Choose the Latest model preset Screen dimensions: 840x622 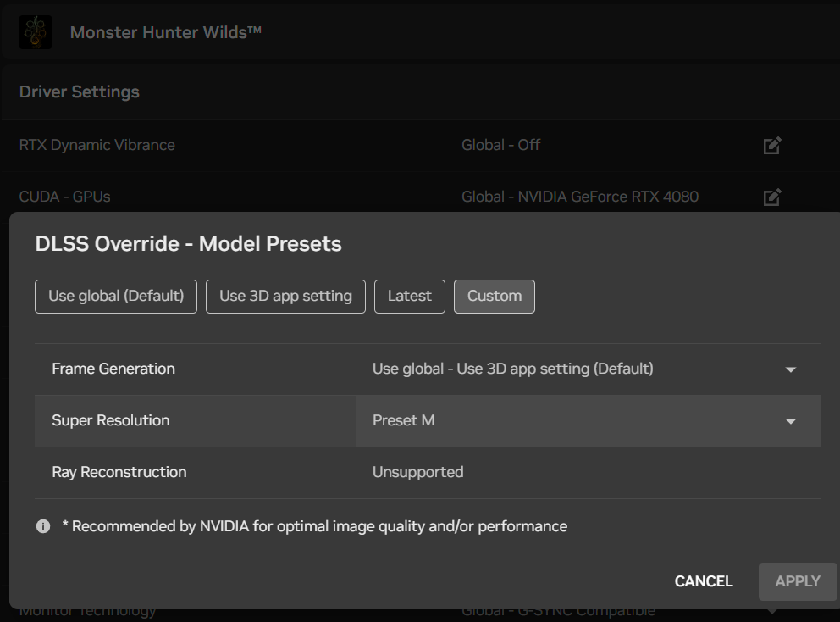[x=409, y=297]
